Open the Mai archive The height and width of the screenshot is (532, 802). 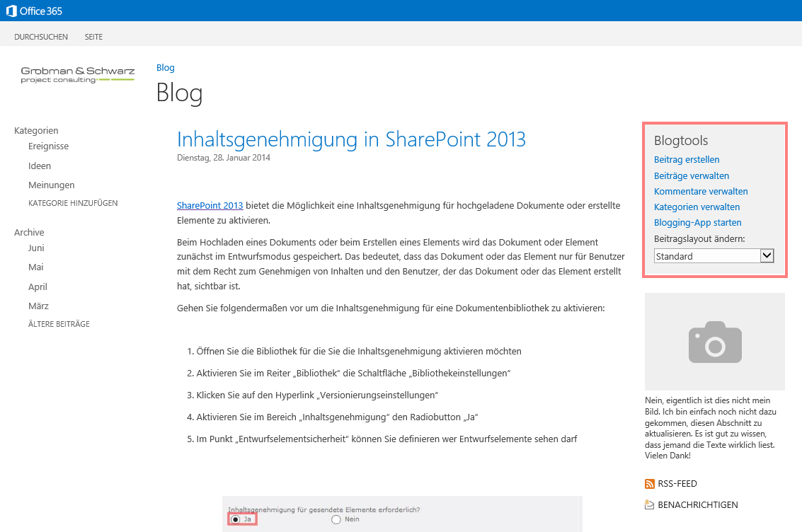point(36,267)
